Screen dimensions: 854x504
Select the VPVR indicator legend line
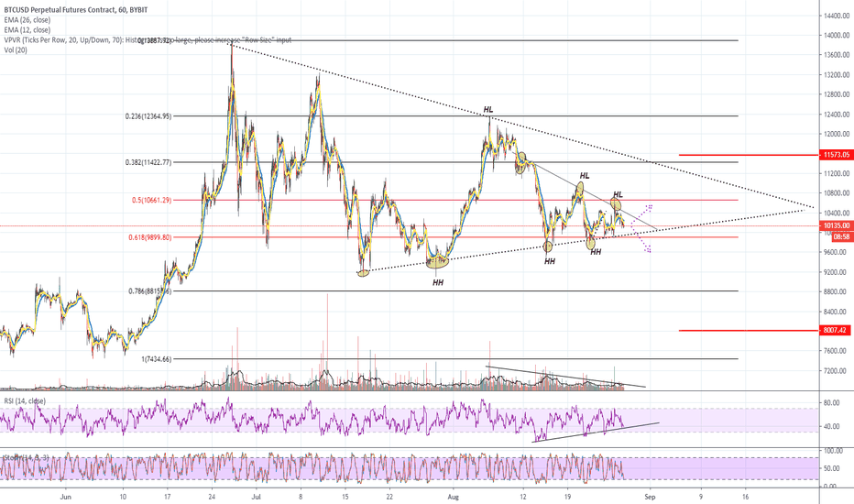tap(147, 39)
